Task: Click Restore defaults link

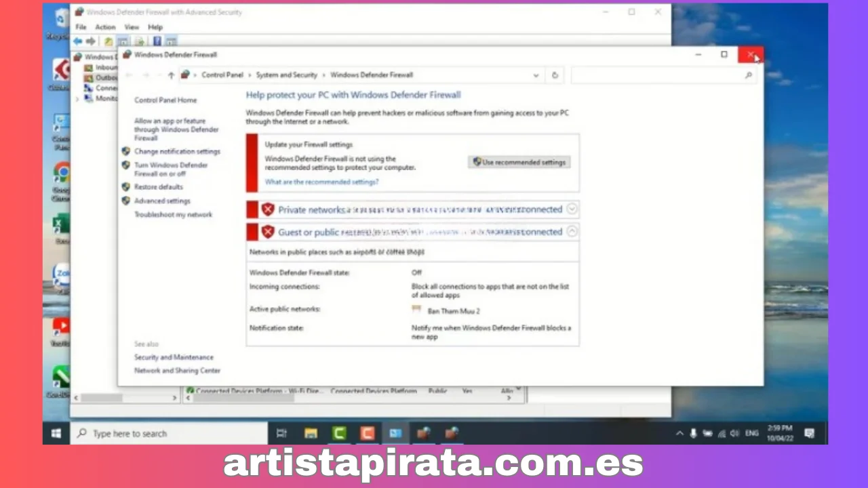Action: coord(159,187)
